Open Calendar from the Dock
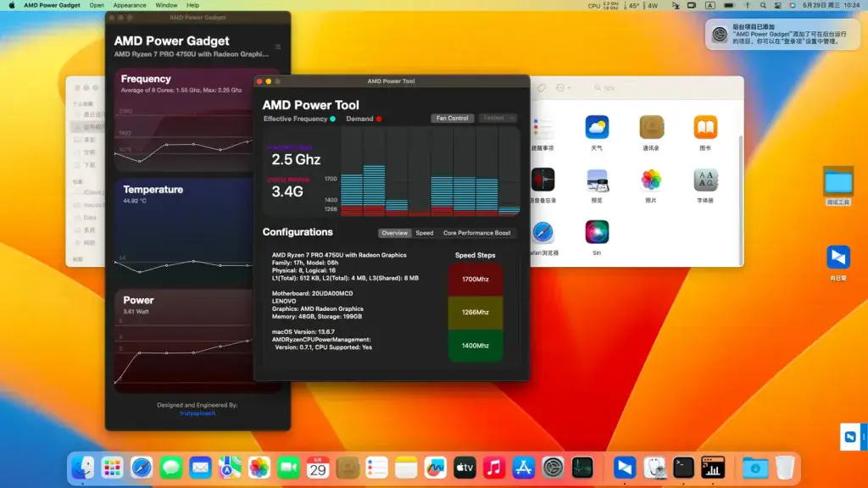This screenshot has width=868, height=488. click(318, 468)
